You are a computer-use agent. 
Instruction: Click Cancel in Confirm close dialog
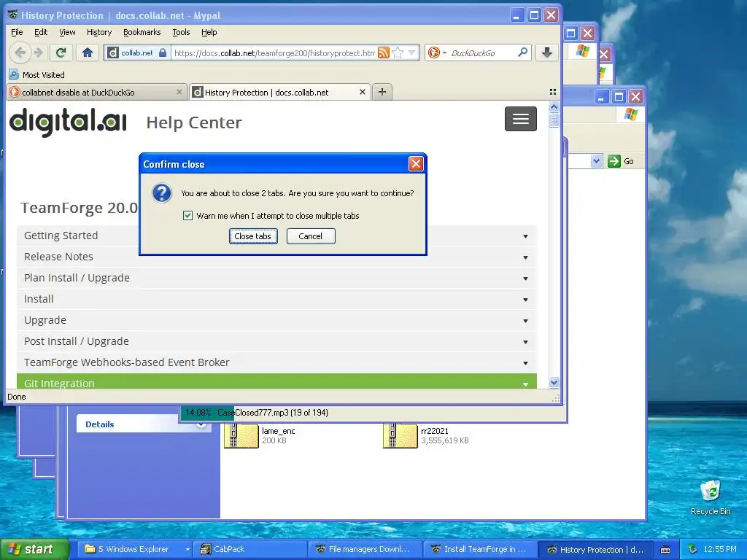[311, 236]
